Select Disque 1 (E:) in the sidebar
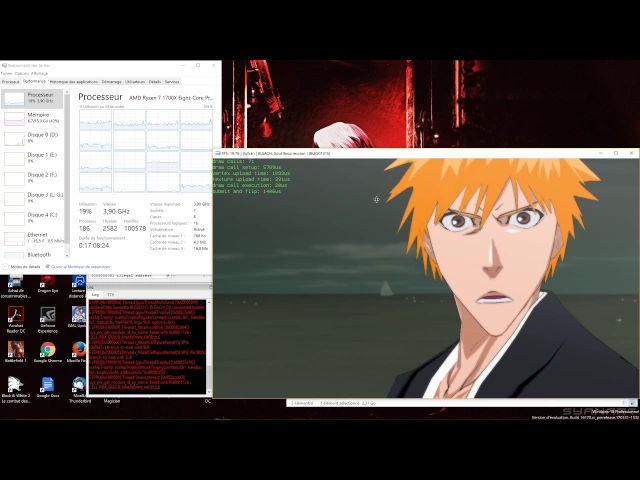 pos(32,158)
